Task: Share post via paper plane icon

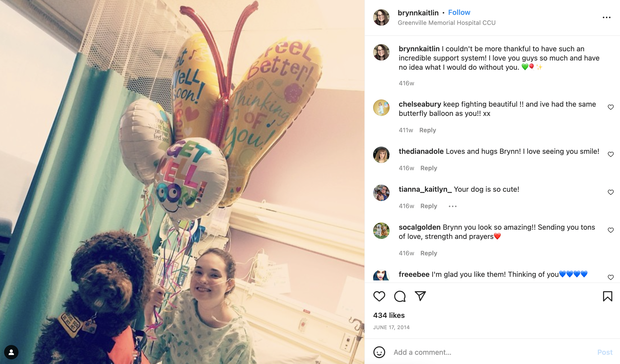Action: (420, 296)
